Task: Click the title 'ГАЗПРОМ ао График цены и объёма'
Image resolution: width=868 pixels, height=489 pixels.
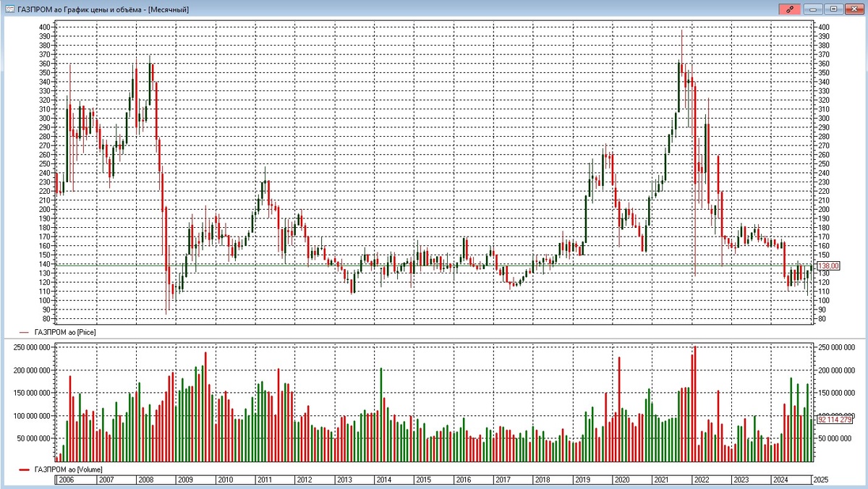Action: 81,9
